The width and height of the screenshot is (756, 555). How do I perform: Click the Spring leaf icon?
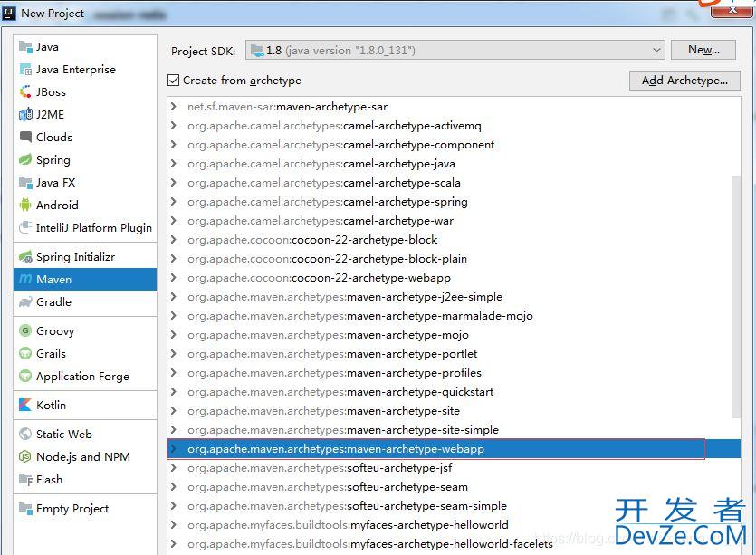25,160
